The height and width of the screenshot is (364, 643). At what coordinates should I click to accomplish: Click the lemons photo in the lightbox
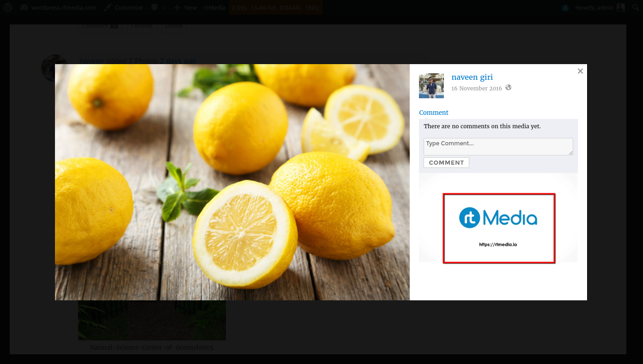click(x=232, y=182)
